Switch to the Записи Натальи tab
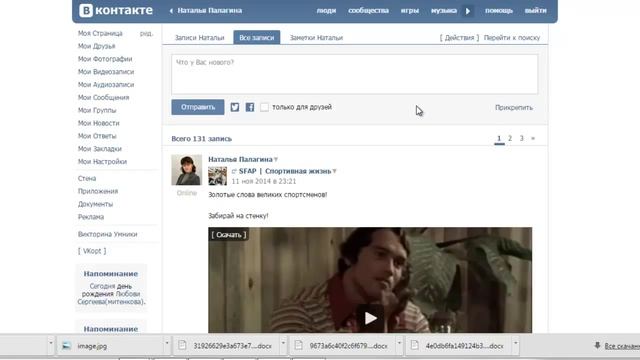 [200, 38]
